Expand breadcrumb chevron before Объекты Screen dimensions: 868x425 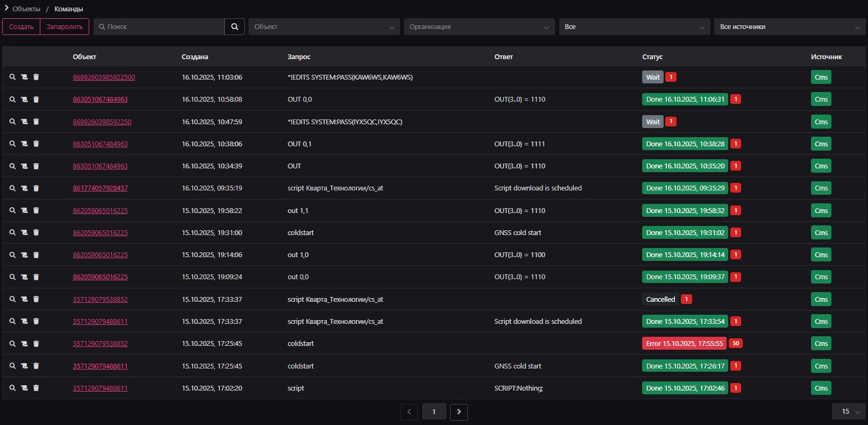click(6, 8)
